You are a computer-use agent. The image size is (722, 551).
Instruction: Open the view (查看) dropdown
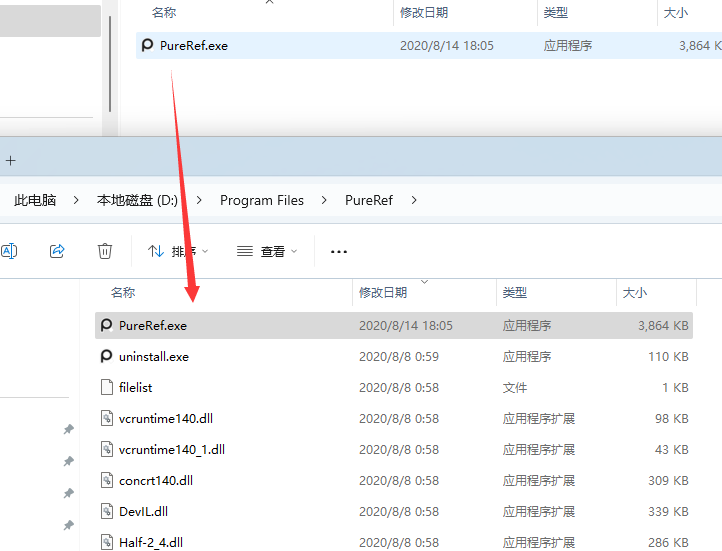pyautogui.click(x=267, y=251)
